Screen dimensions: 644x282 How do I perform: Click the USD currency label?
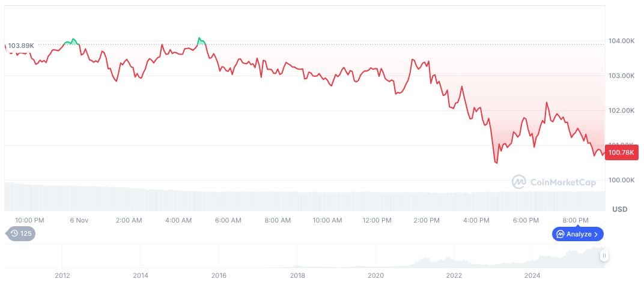point(619,209)
